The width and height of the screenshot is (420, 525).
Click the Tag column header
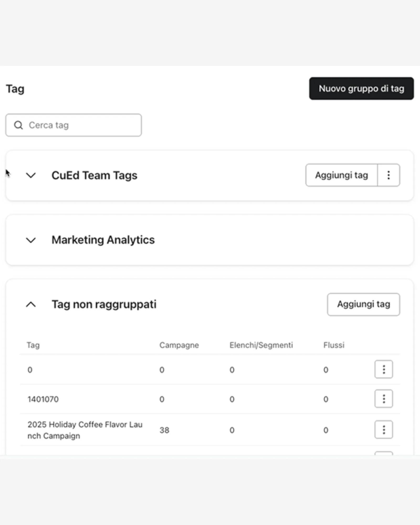pos(33,345)
